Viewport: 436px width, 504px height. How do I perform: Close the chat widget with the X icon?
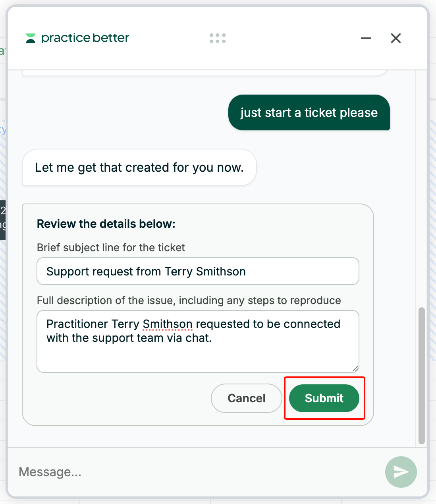point(396,38)
